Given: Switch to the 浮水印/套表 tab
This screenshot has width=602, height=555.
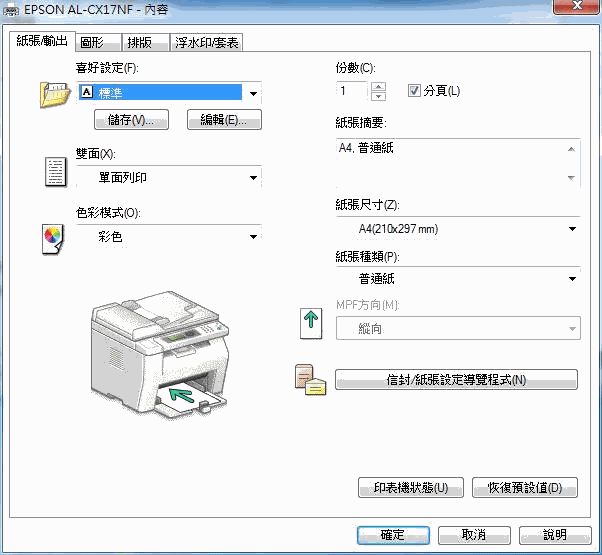Looking at the screenshot, I should coord(206,42).
